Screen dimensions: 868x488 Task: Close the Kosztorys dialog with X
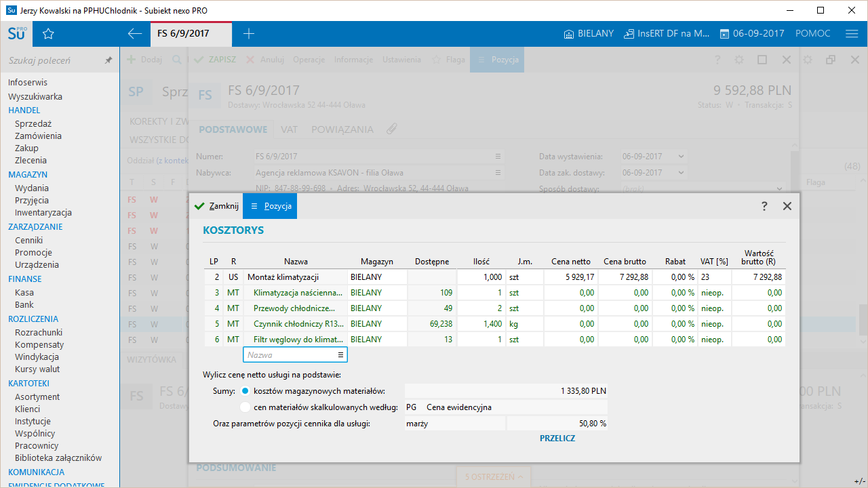pos(787,206)
